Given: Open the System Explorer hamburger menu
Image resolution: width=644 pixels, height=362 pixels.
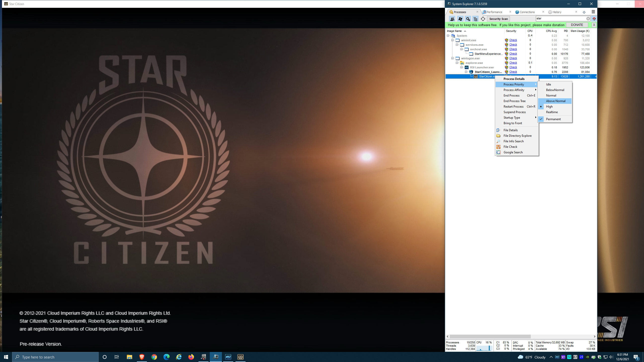Looking at the screenshot, I should coord(593,12).
